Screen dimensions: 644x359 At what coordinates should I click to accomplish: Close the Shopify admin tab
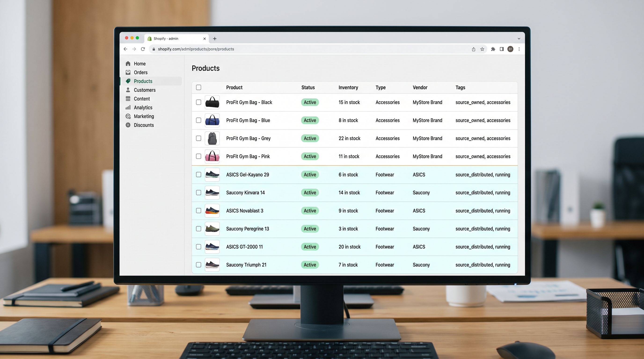click(x=205, y=39)
